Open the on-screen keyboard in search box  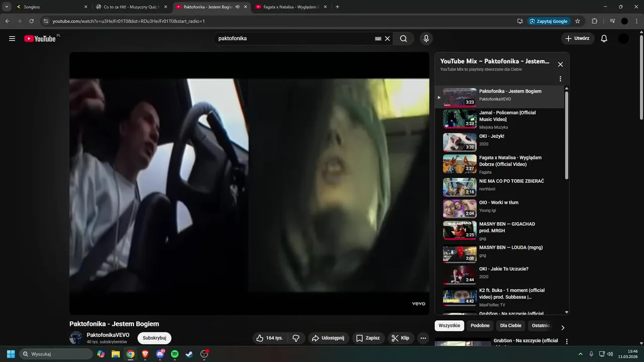click(x=378, y=39)
